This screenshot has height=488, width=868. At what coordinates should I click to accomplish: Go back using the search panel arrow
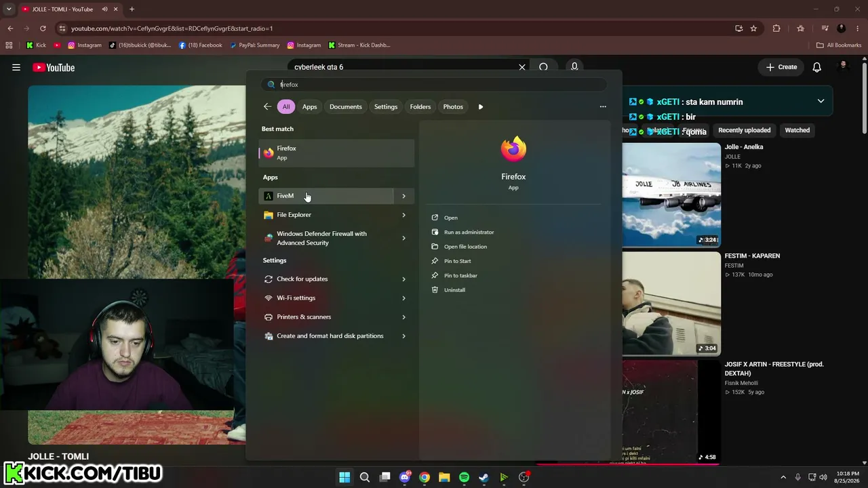coord(267,106)
